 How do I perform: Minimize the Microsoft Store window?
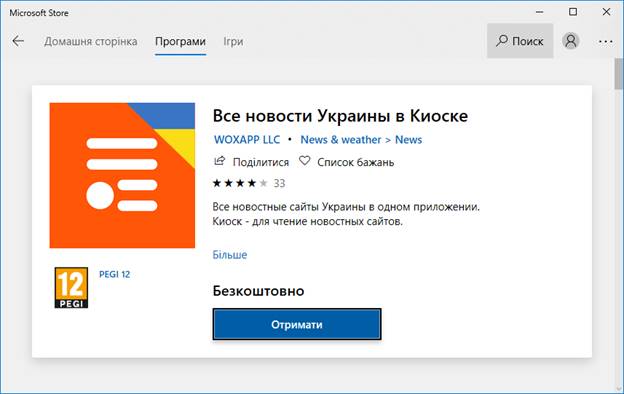(540, 12)
